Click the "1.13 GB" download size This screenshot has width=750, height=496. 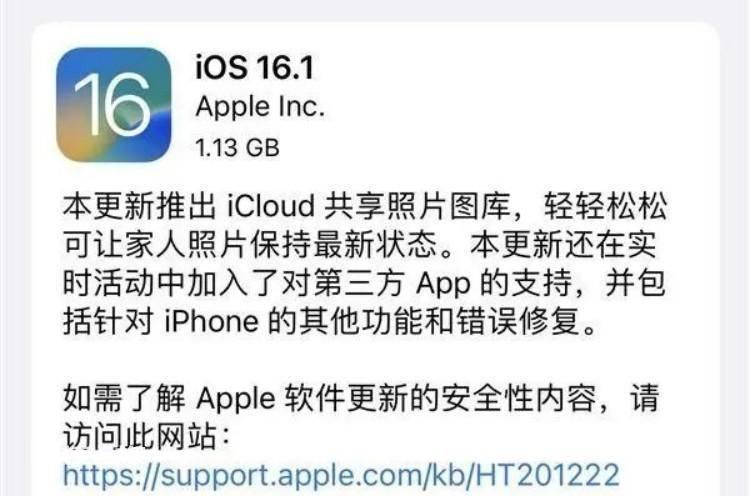point(237,147)
